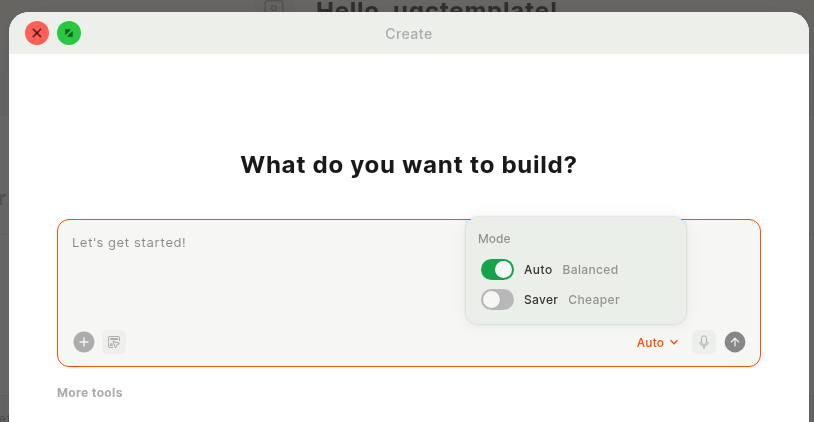Click the Balanced description next to Auto
This screenshot has height=422, width=814.
590,270
